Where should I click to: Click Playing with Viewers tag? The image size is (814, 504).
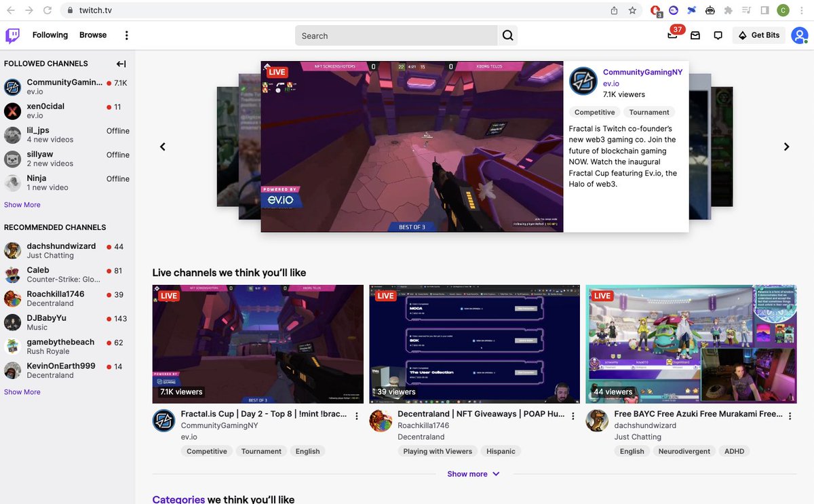[438, 451]
